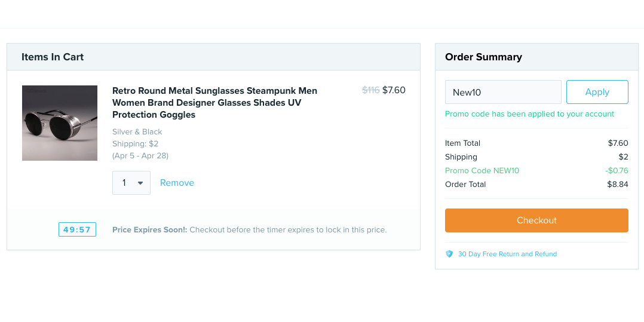Image resolution: width=644 pixels, height=322 pixels.
Task: Click the promo code applied confirmation message
Action: (x=529, y=114)
